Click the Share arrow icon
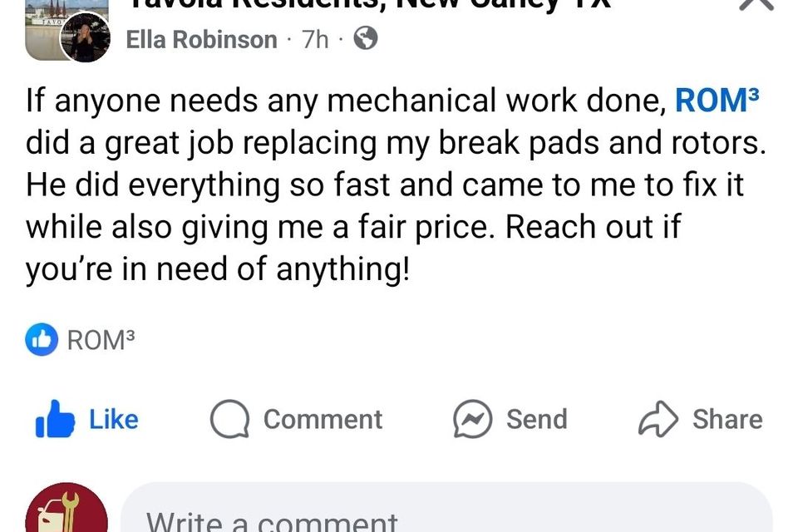 [x=658, y=420]
